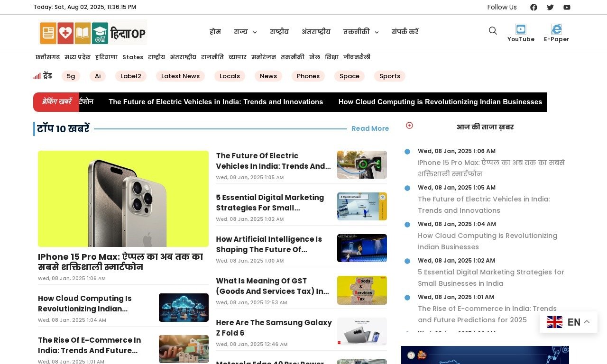Open the iPhone 15 Pro Max headline
Screen dimensions: 607x364
(x=120, y=262)
